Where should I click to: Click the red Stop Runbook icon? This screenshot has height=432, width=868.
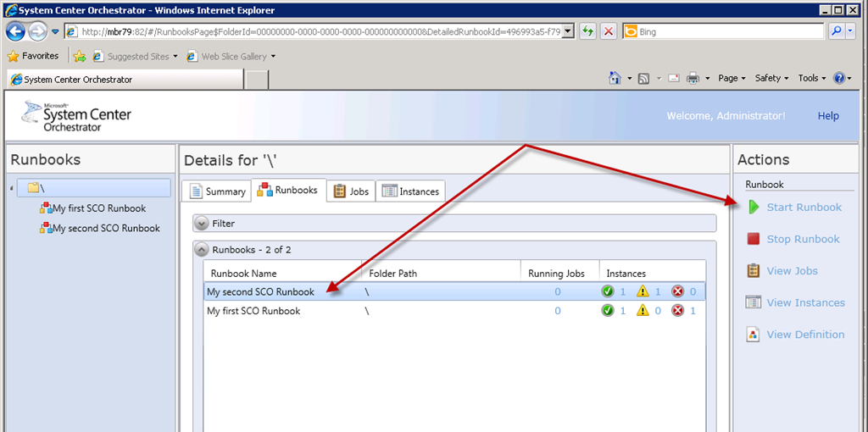[x=754, y=239]
